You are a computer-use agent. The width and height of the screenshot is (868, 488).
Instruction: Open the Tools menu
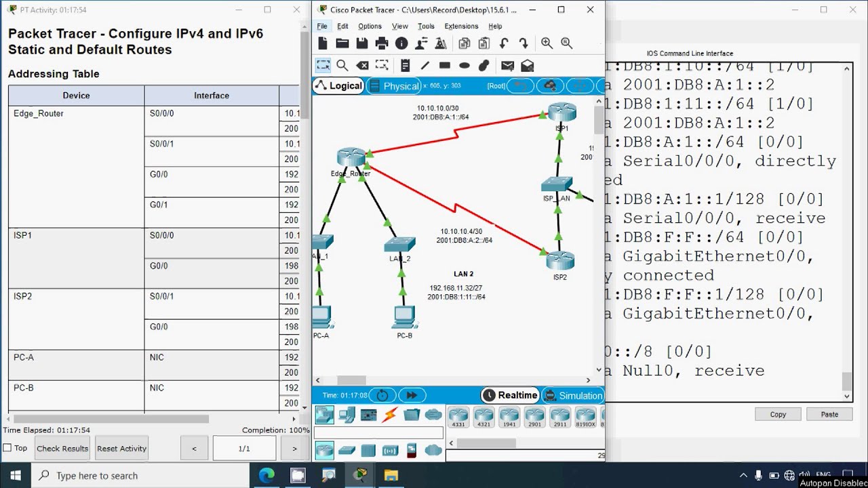pyautogui.click(x=426, y=26)
